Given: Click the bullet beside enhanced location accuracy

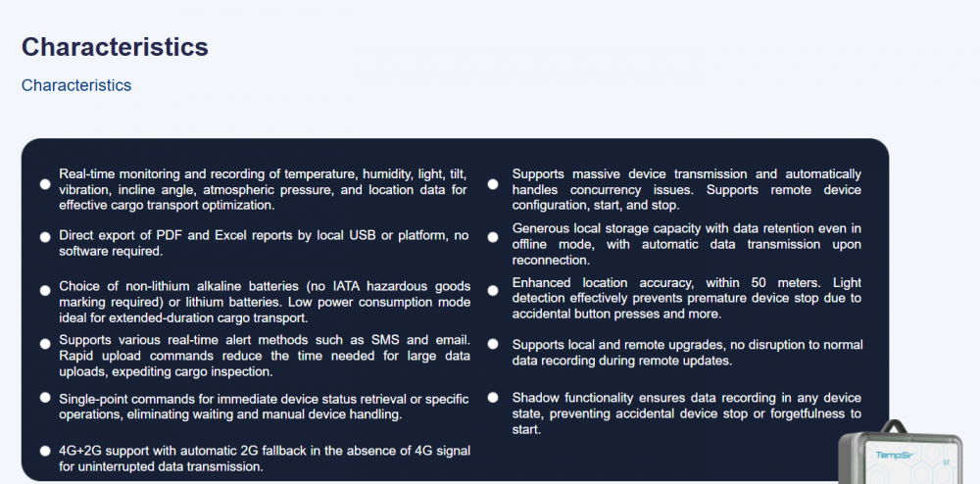Looking at the screenshot, I should point(492,291).
